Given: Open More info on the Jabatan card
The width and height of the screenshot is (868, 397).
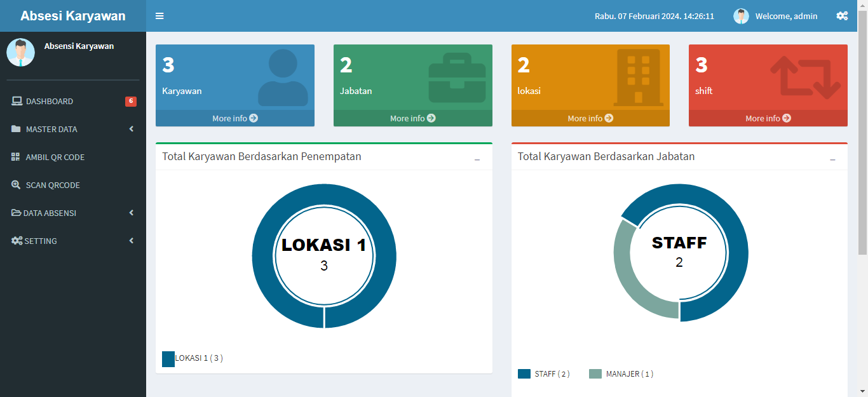Looking at the screenshot, I should click(x=413, y=118).
